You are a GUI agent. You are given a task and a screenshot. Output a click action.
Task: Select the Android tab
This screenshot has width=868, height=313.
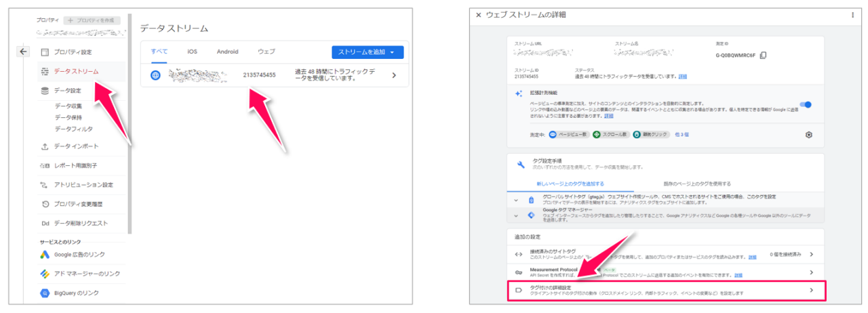tap(227, 52)
